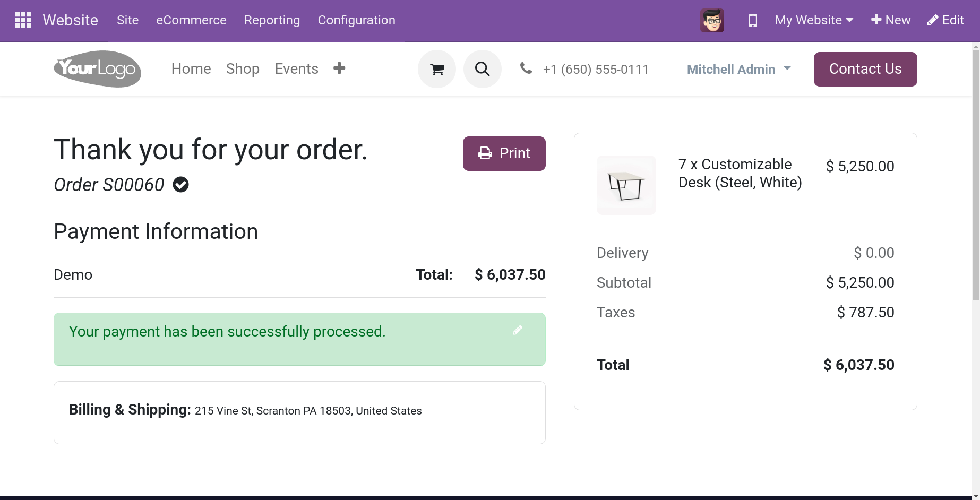980x500 pixels.
Task: Click the plus icon in the website navbar
Action: click(x=339, y=68)
